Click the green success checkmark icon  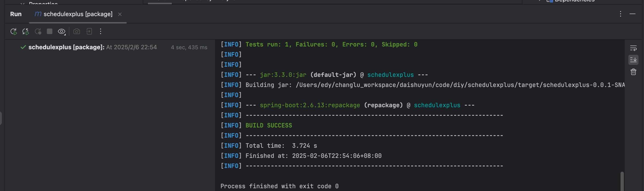(x=23, y=47)
